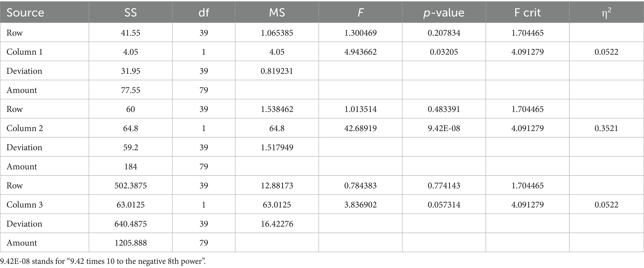Click the footnote explaining 9.42E-08
This screenshot has height=268, width=644.
(x=103, y=261)
